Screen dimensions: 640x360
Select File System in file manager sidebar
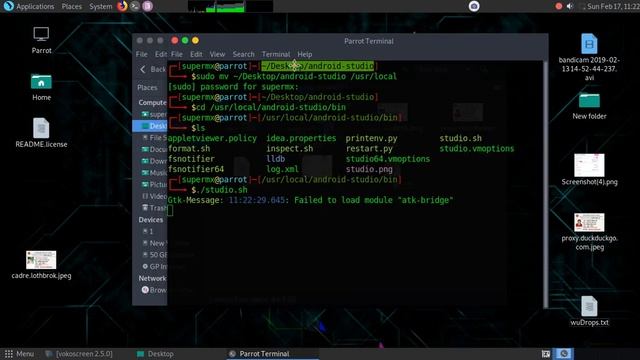(x=151, y=138)
